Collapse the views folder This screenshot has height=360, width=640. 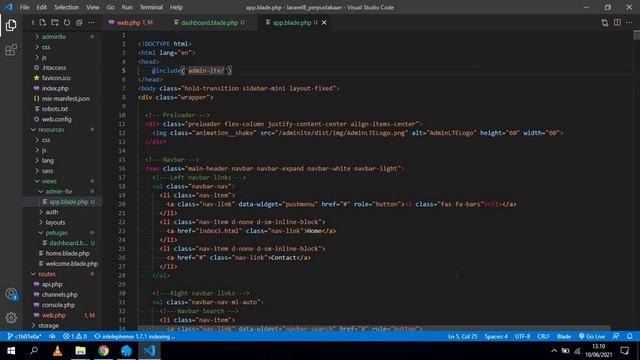[49, 181]
